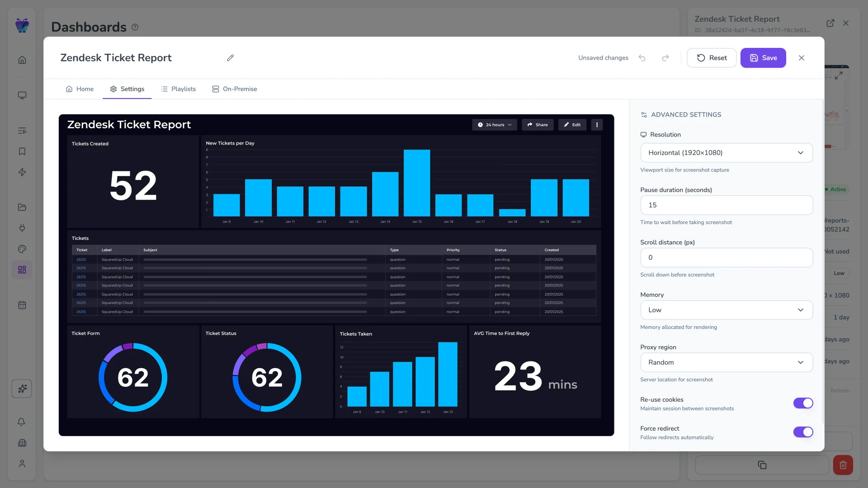Select the Dashboards grid icon in sidebar
Screen dimensions: 868x488
(x=22, y=270)
